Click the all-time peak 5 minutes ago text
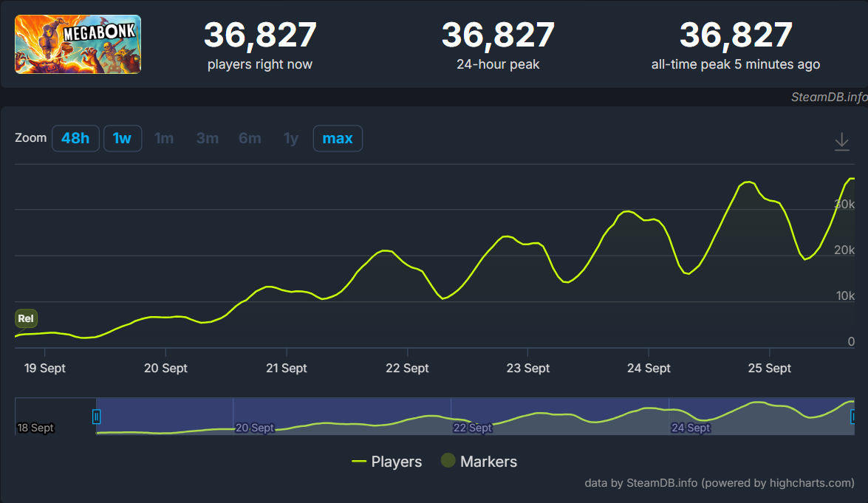The height and width of the screenshot is (503, 868). point(736,64)
